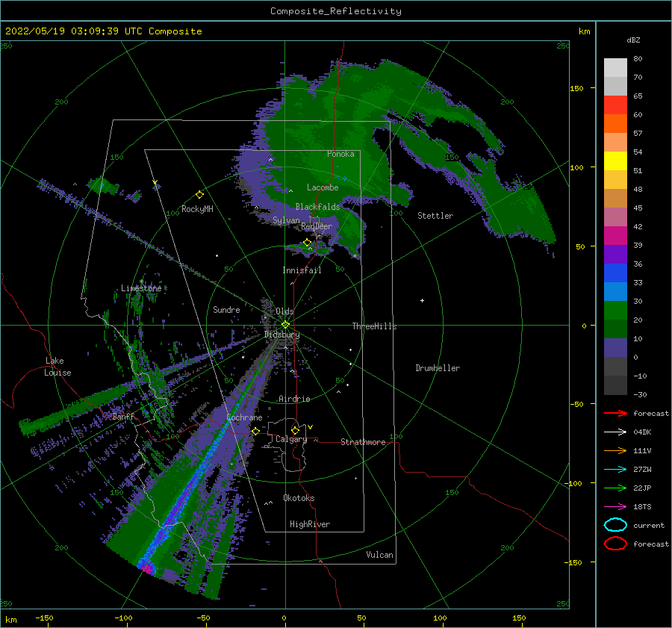Click the green 22JP arrow legend icon

coord(615,488)
